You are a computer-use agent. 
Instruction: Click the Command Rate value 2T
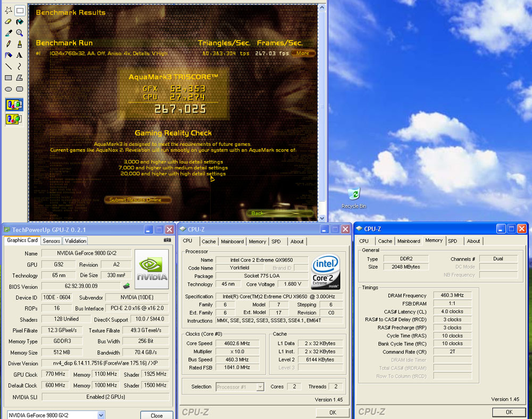pyautogui.click(x=452, y=352)
